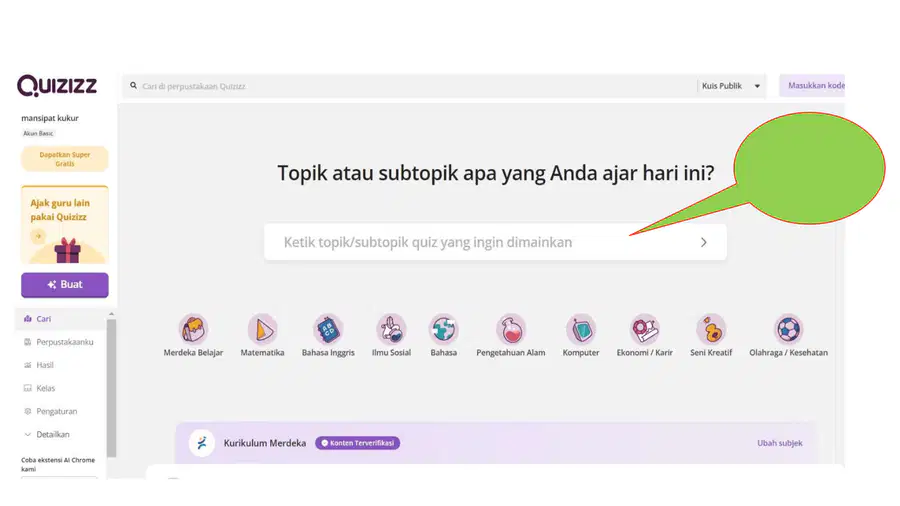The height and width of the screenshot is (506, 900).
Task: Click the Masukkan kode button
Action: click(812, 85)
